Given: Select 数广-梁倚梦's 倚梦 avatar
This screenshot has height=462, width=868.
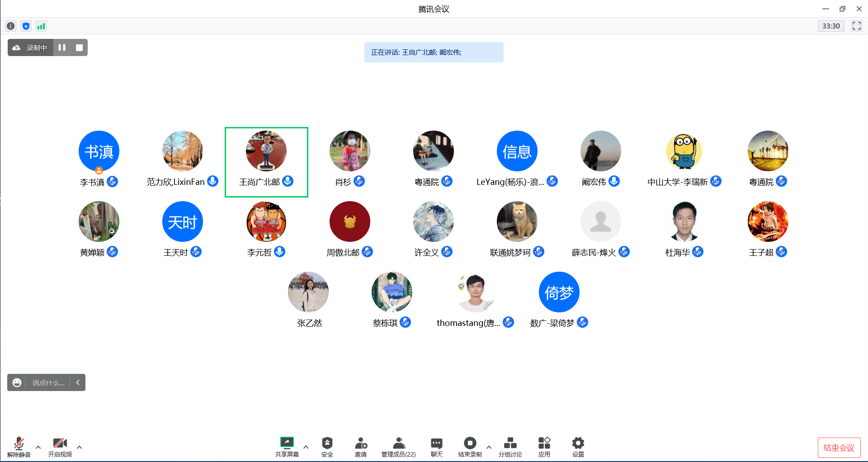Looking at the screenshot, I should (559, 292).
